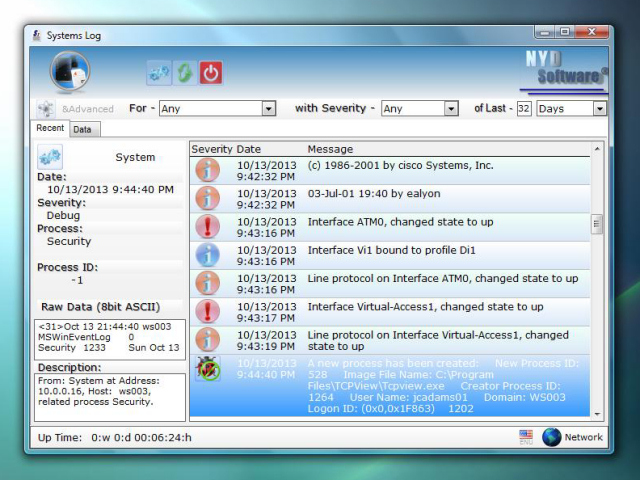Click the round Systems Log logo icon

tap(70, 71)
